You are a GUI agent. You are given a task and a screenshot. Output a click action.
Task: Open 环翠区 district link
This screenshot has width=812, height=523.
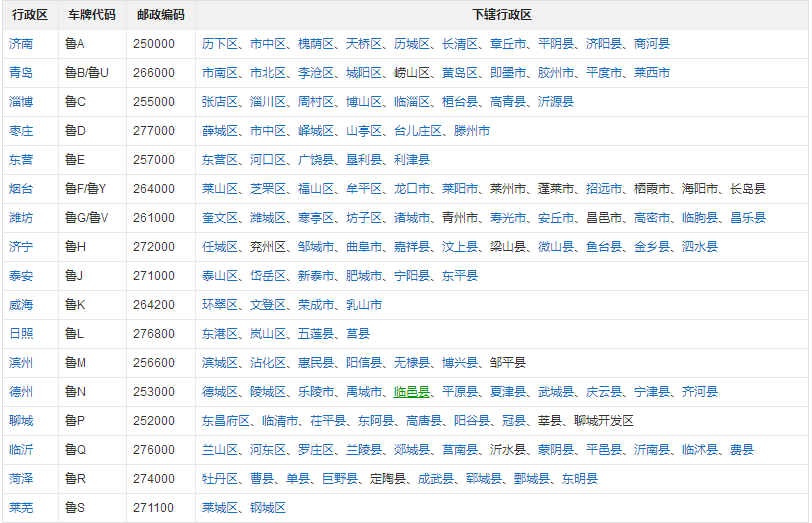(220, 305)
